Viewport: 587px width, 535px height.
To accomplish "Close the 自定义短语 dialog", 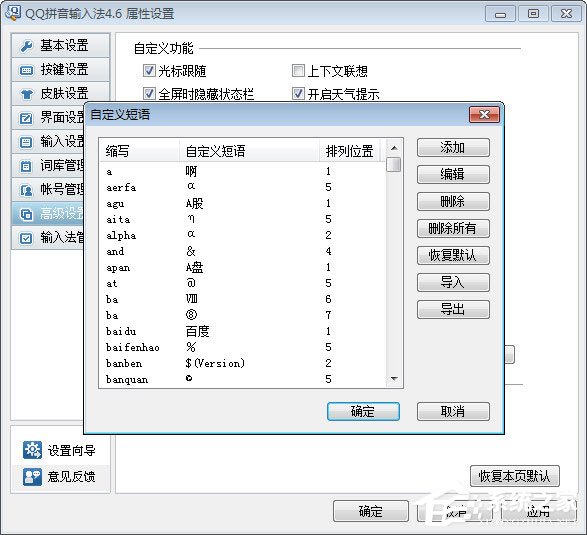I will point(484,115).
